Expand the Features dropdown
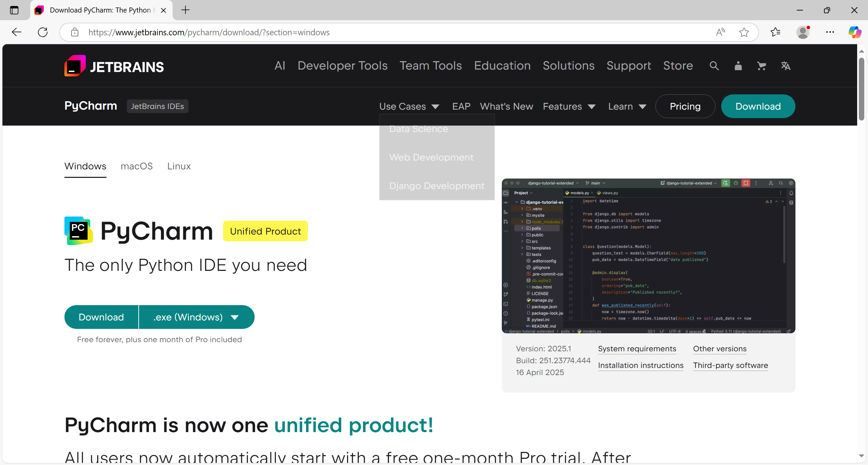 click(569, 106)
